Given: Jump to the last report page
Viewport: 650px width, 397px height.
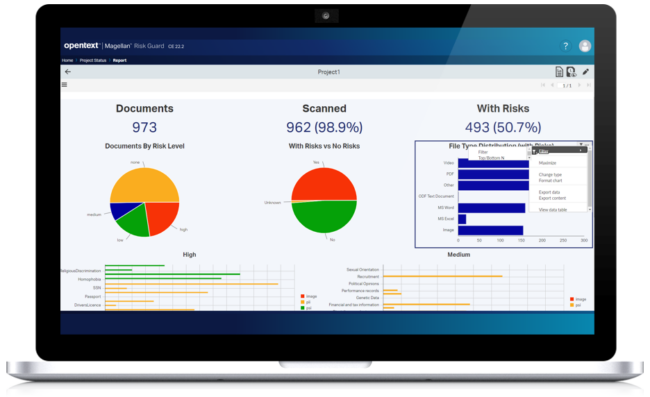Looking at the screenshot, I should coord(588,85).
